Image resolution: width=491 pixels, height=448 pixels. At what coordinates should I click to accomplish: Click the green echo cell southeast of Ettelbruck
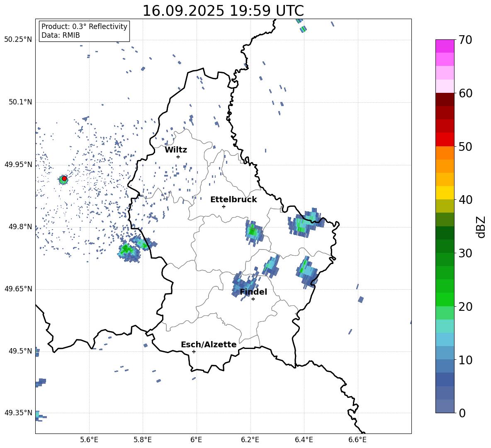coord(253,233)
